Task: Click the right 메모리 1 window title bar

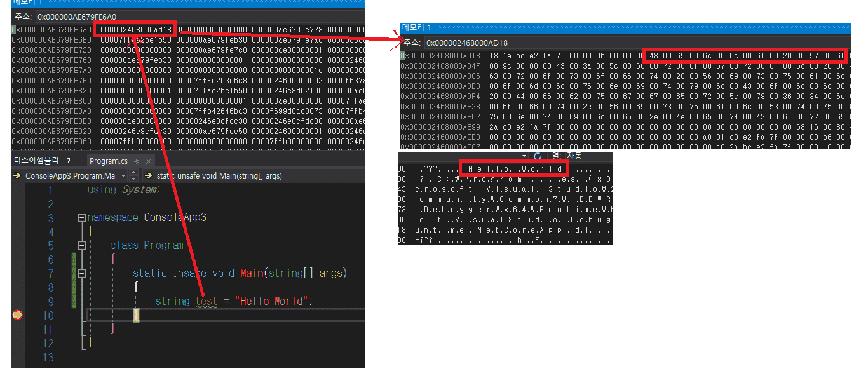Action: click(x=625, y=27)
